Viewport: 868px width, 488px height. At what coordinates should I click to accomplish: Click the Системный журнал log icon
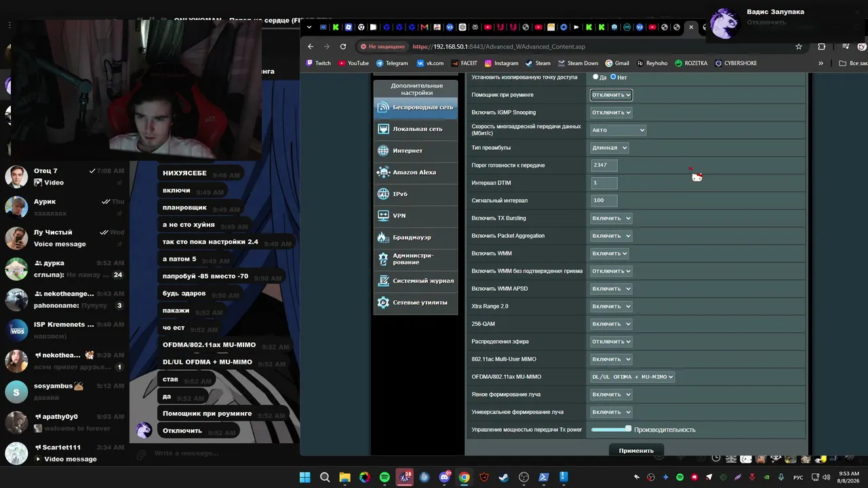tap(383, 281)
